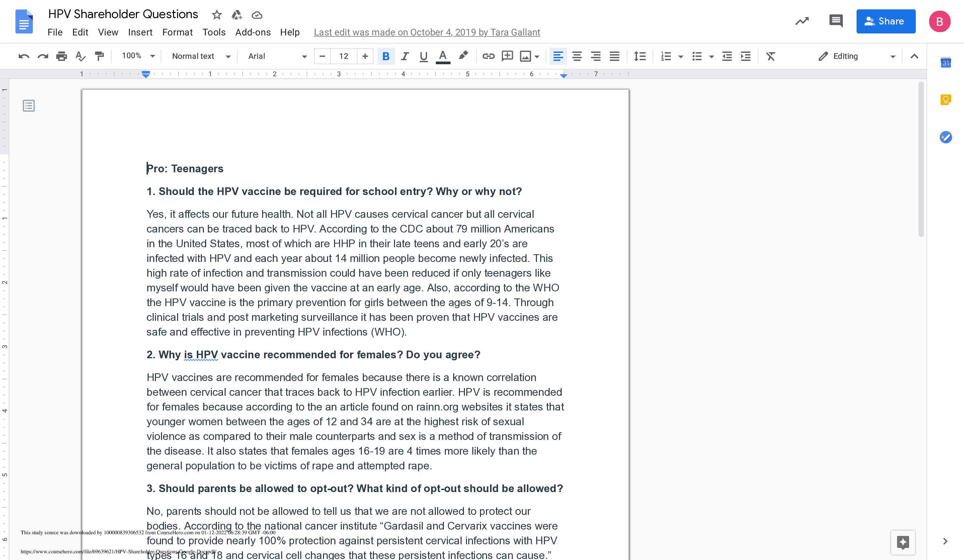Decrease font size with minus button

point(322,56)
